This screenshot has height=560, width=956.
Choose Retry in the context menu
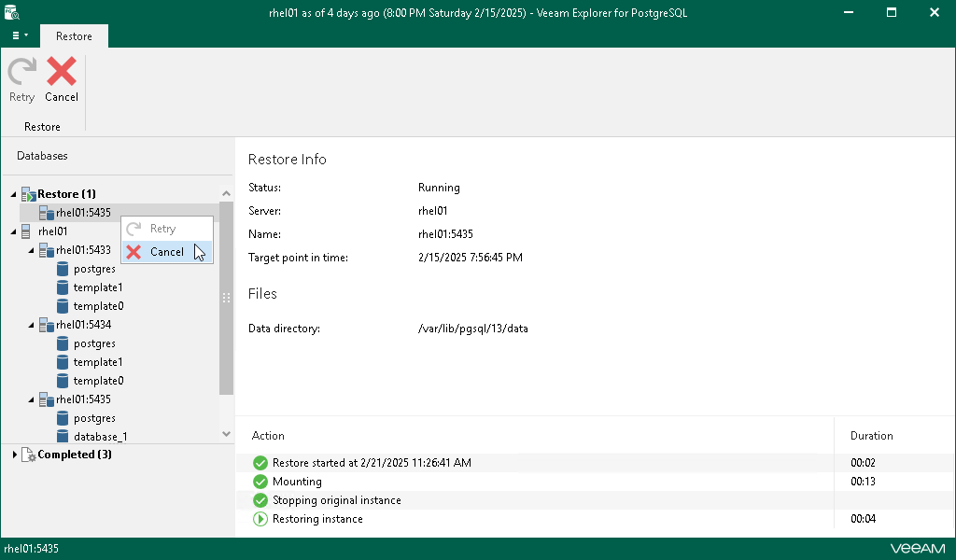167,229
